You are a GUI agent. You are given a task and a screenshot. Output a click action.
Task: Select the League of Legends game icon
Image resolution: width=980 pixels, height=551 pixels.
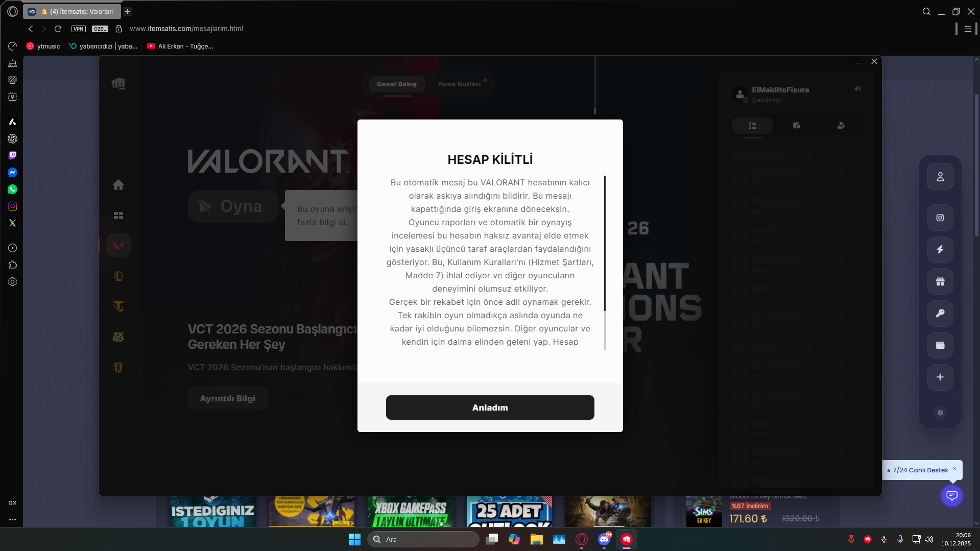(x=118, y=276)
